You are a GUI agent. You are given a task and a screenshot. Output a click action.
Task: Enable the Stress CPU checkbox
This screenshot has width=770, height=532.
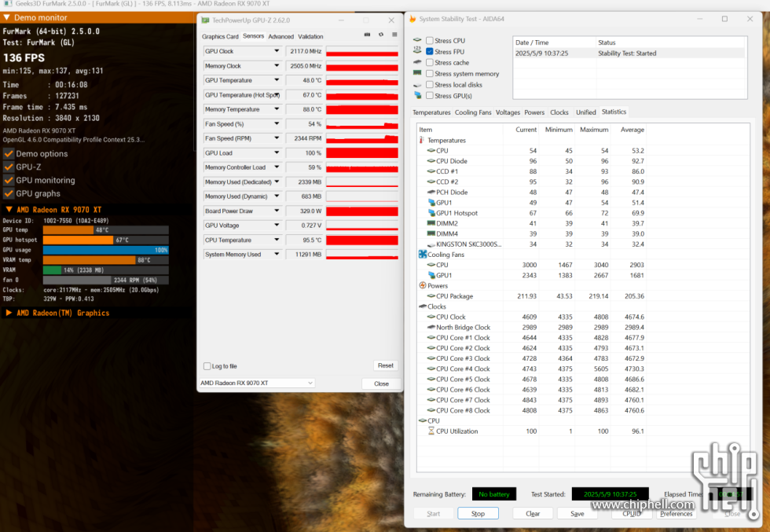430,40
